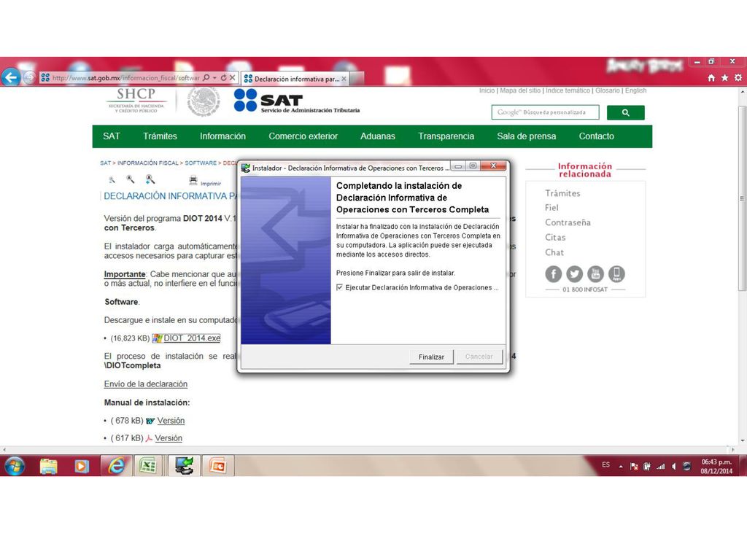Select the Declaración informativa browser tab
This screenshot has width=747, height=560.
click(x=295, y=79)
